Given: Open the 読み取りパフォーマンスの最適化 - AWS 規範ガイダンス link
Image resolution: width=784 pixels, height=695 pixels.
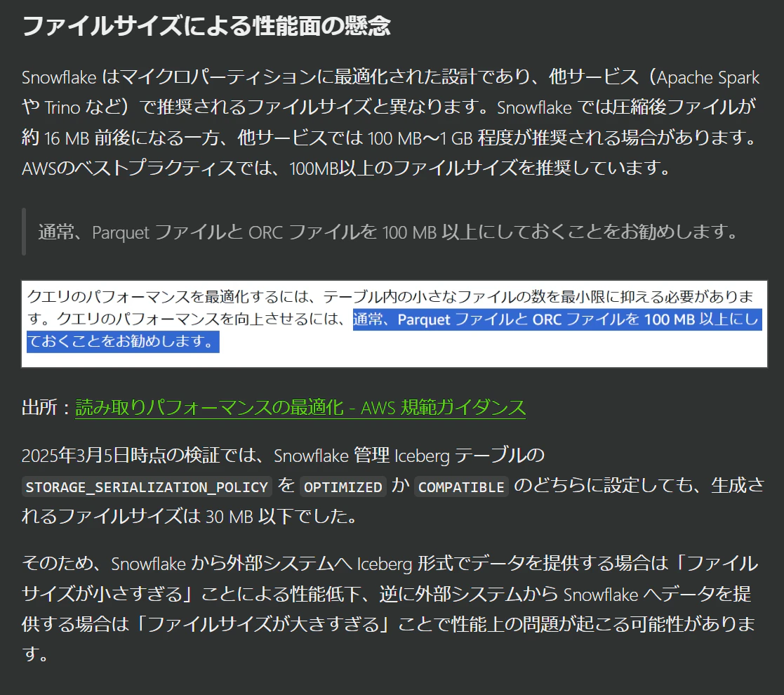Looking at the screenshot, I should tap(300, 407).
